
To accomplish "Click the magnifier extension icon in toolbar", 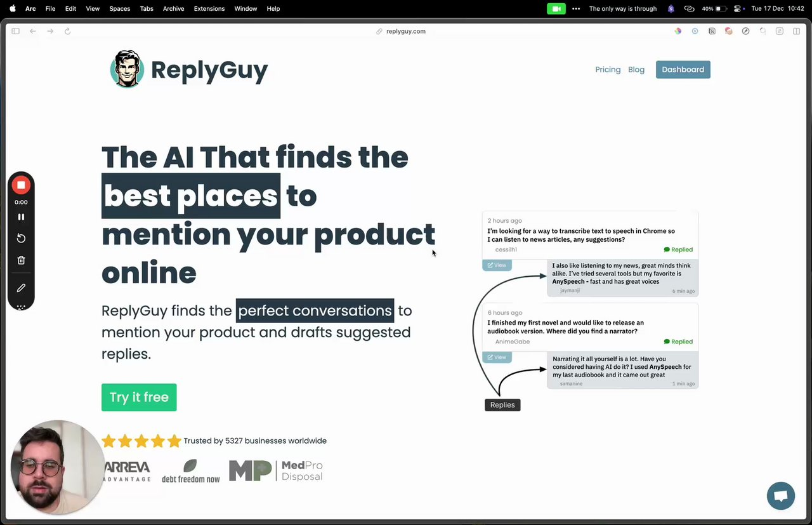I will tap(763, 31).
